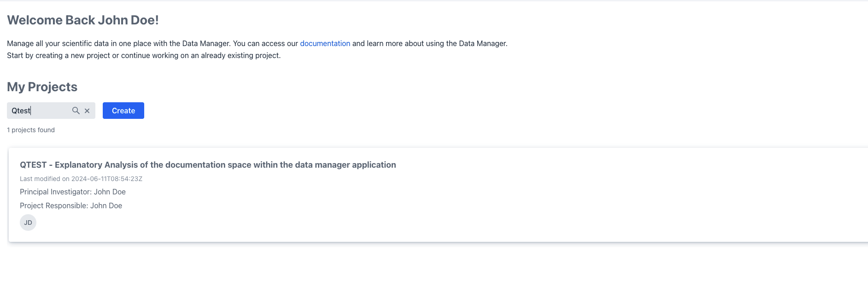Click the Project Responsible label

point(54,205)
